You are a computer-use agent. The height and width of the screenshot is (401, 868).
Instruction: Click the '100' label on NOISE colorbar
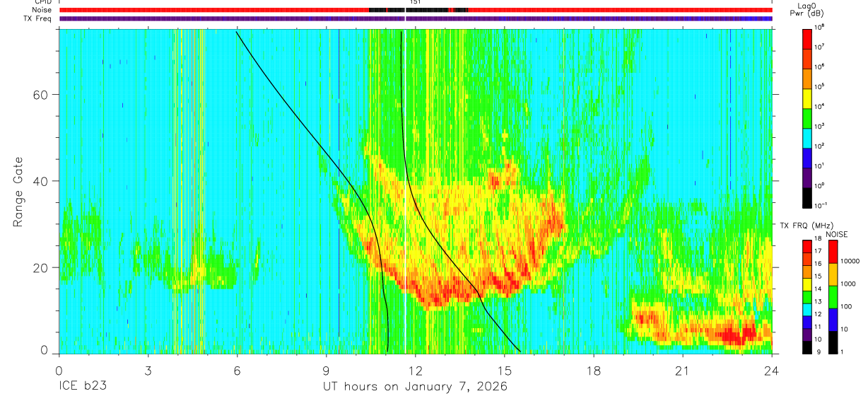pos(845,307)
